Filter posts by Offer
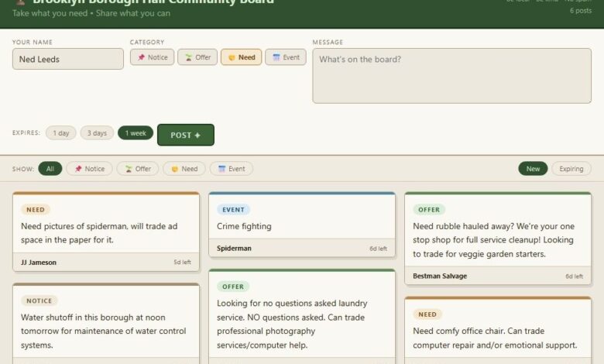The height and width of the screenshot is (364, 604). (138, 169)
